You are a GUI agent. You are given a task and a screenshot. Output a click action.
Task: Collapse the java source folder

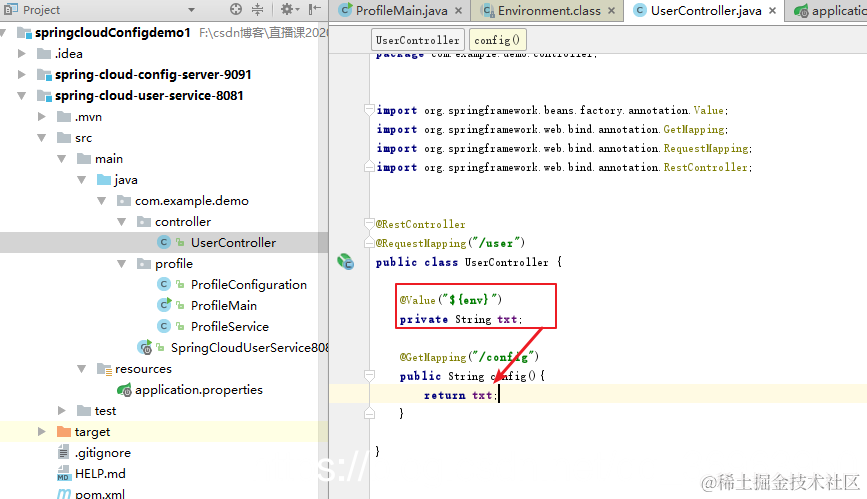81,180
